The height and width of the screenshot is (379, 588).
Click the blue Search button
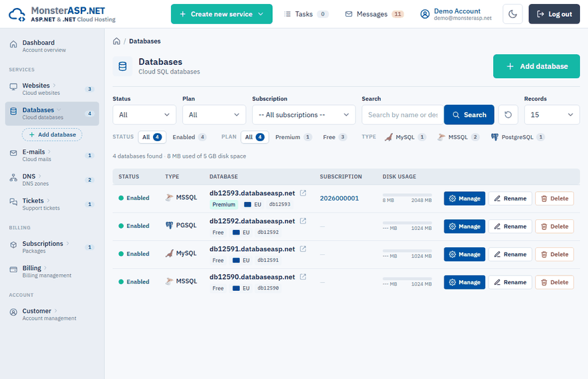tap(469, 115)
